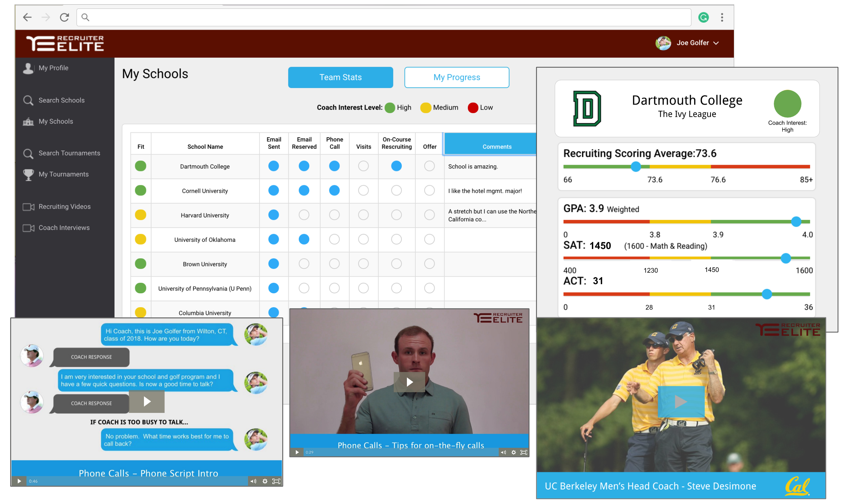Image resolution: width=847 pixels, height=504 pixels.
Task: Expand the Joe Golfer account dropdown chevron
Action: (x=716, y=43)
